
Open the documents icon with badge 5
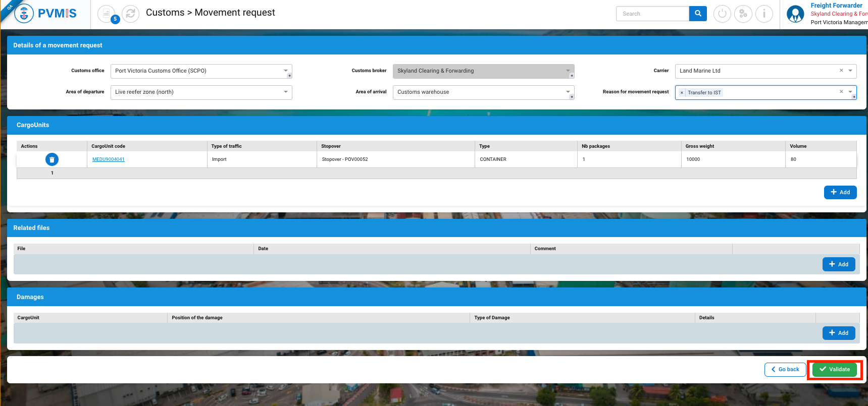tap(106, 14)
